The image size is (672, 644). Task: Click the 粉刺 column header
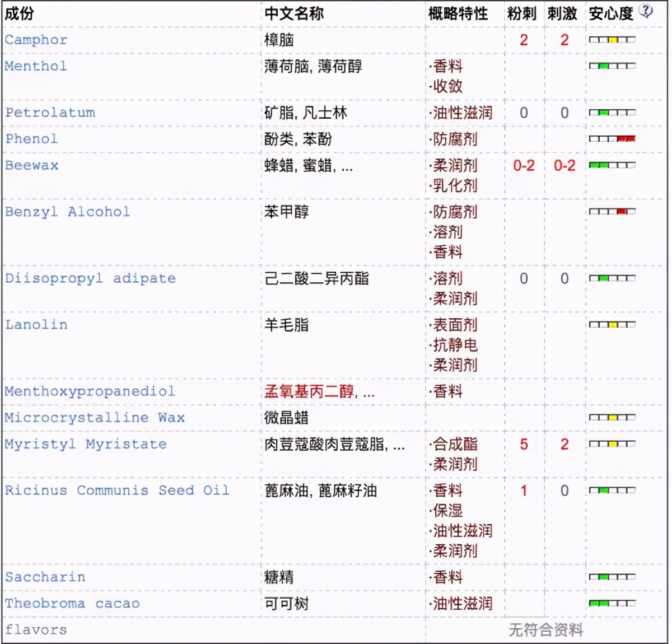coord(521,12)
